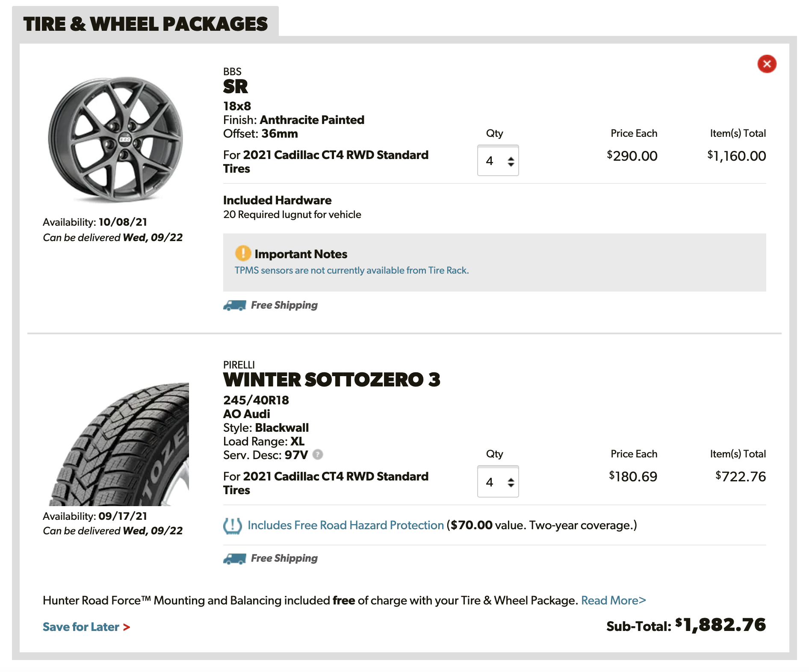Open the Pirelli tire quantity selector
Viewport: 809px width, 672px height.
(498, 482)
